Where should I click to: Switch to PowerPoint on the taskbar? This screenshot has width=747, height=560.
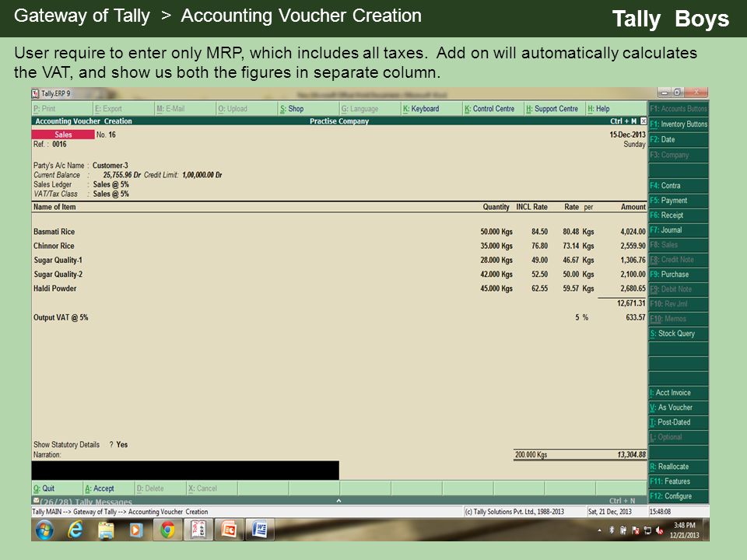coord(229,530)
